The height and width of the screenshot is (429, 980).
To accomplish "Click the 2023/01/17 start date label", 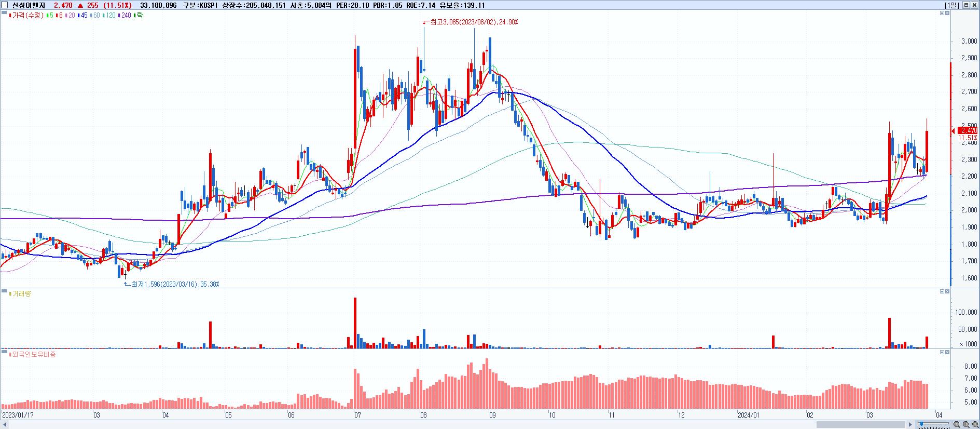I will (x=18, y=415).
